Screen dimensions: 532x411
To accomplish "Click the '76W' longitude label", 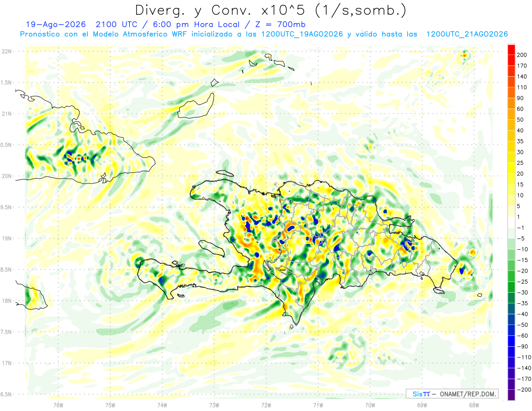I will (58, 405).
